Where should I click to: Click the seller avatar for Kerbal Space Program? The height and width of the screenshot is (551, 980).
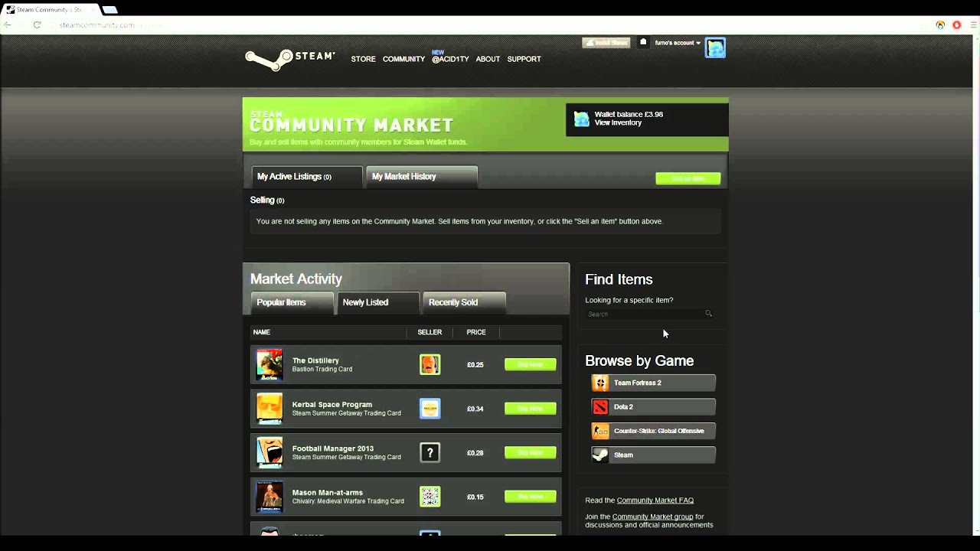(x=430, y=409)
